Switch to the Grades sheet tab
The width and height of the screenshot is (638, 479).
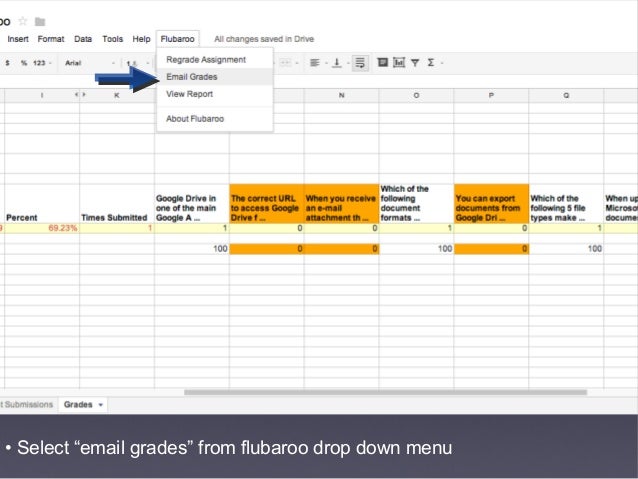point(78,405)
